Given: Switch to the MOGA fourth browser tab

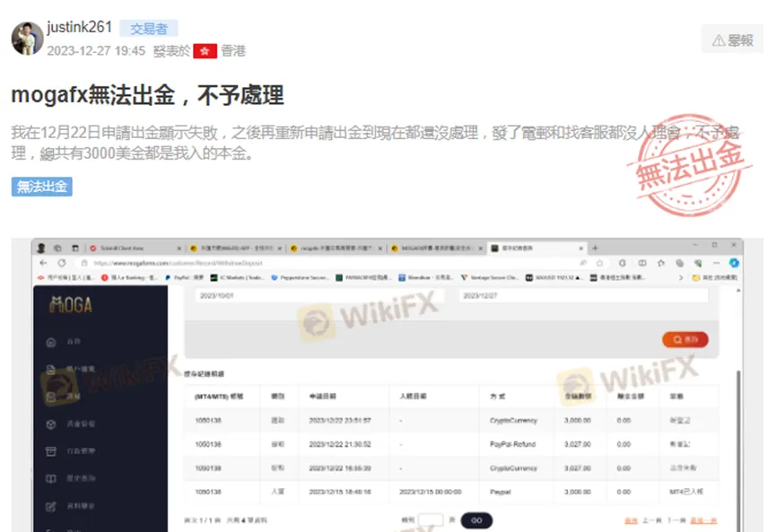Looking at the screenshot, I should pyautogui.click(x=437, y=248).
